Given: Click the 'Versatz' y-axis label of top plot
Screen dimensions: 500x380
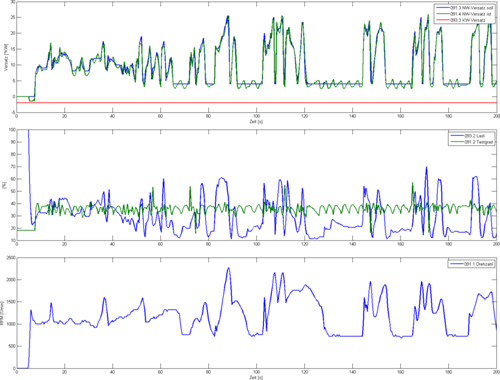Looking at the screenshot, I should point(5,57).
